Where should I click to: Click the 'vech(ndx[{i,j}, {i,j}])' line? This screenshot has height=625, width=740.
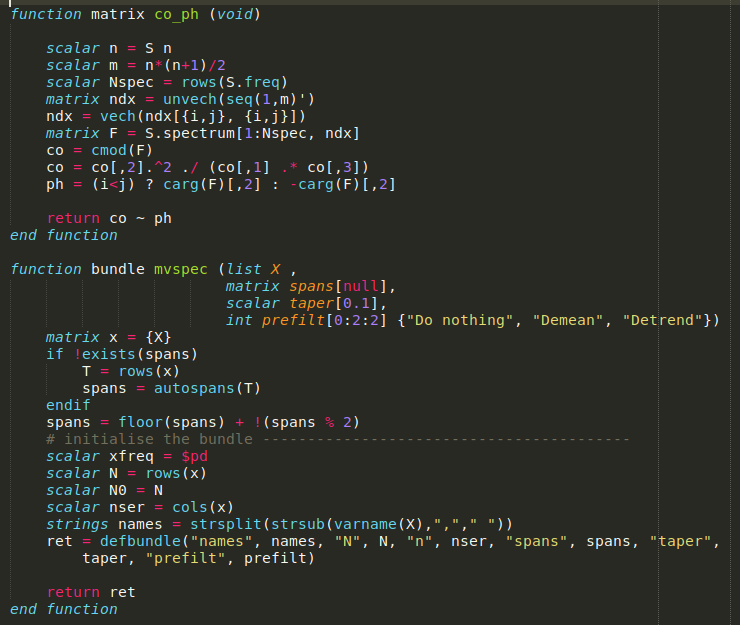(176, 116)
